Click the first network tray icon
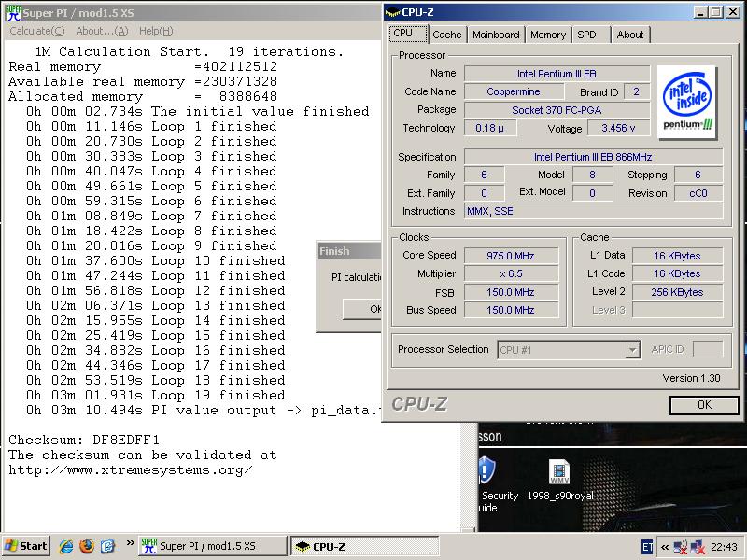The width and height of the screenshot is (747, 560). (681, 547)
